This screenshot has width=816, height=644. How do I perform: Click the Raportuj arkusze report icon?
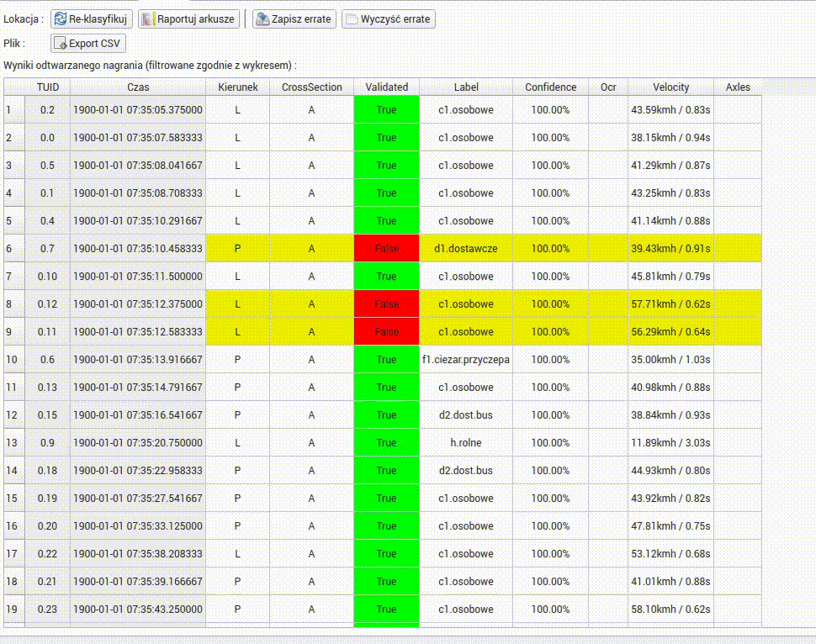pyautogui.click(x=148, y=19)
